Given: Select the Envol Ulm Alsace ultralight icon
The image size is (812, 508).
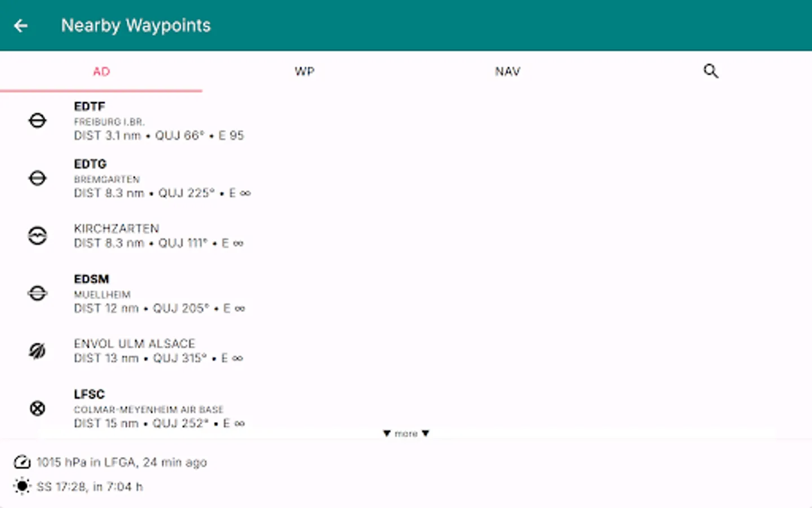Looking at the screenshot, I should [37, 350].
